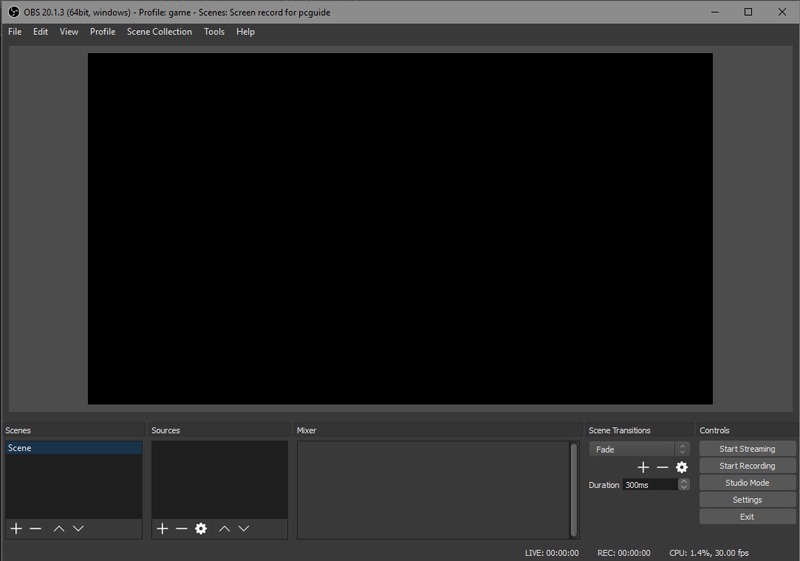This screenshot has width=800, height=561.
Task: Move source up in Sources list
Action: pyautogui.click(x=224, y=528)
